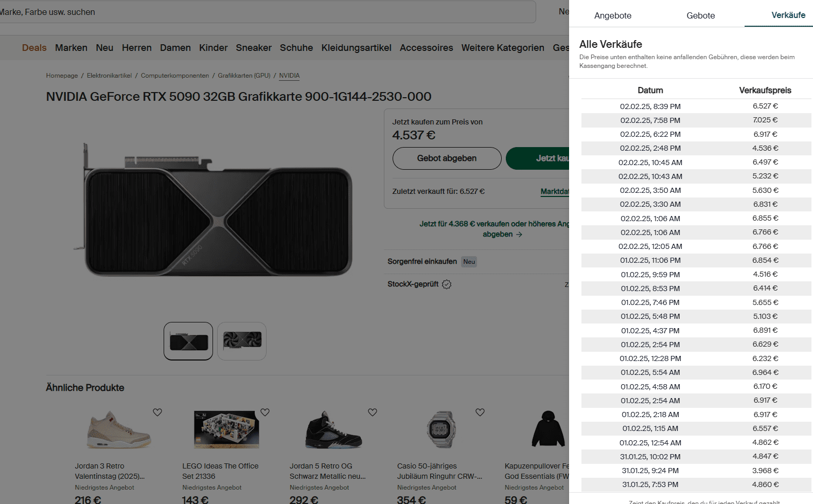Open the Jordan 3 Retro Valentinstag product image

(119, 430)
